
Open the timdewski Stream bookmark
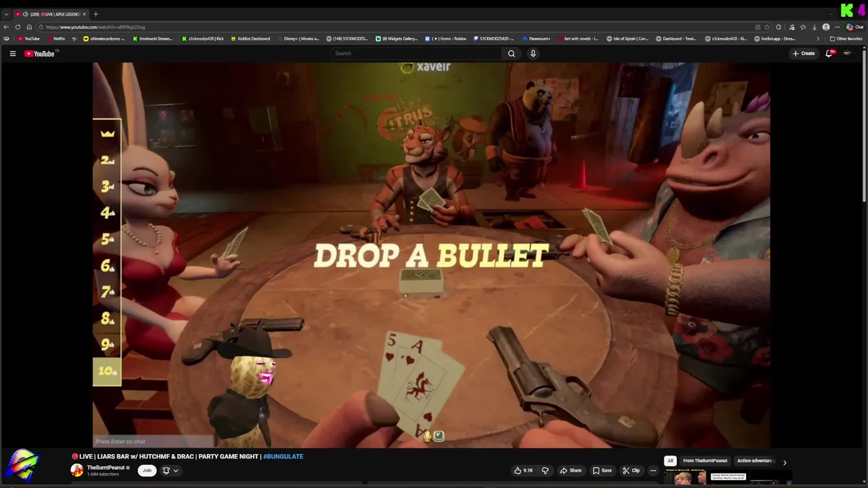pyautogui.click(x=152, y=39)
